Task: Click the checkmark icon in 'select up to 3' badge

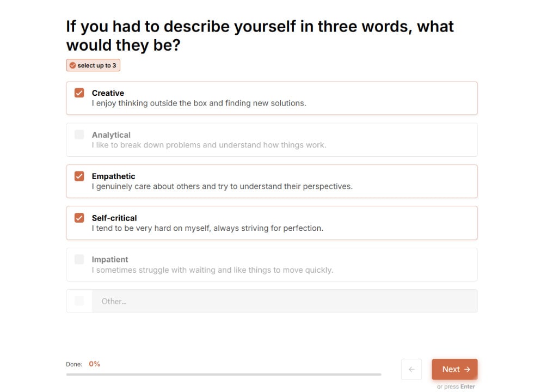Action: tap(72, 65)
